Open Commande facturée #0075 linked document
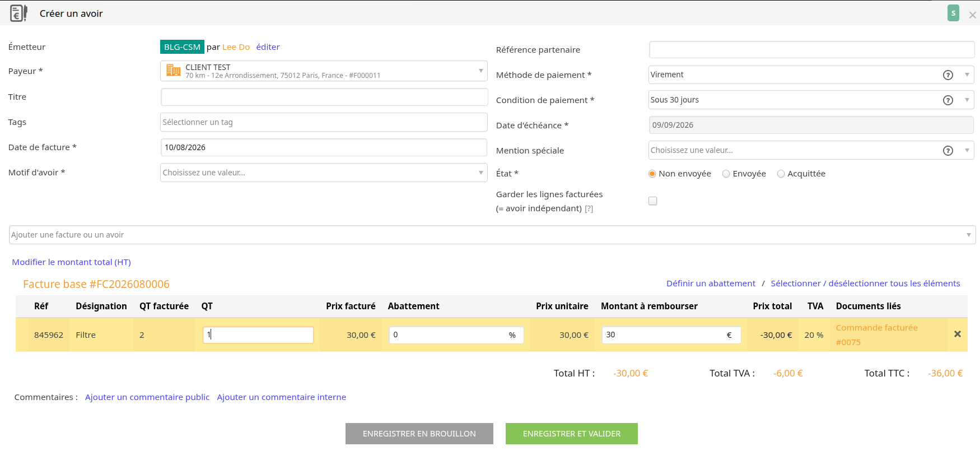 click(876, 335)
